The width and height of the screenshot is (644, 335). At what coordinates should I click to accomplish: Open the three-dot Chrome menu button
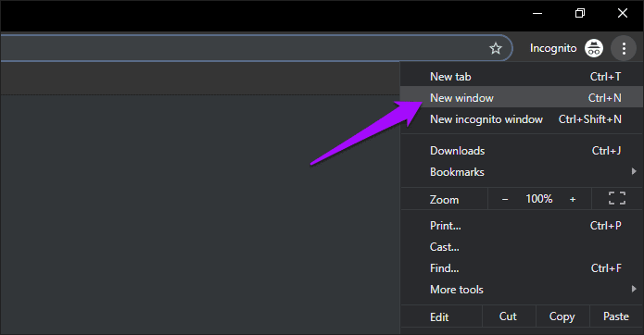[624, 48]
